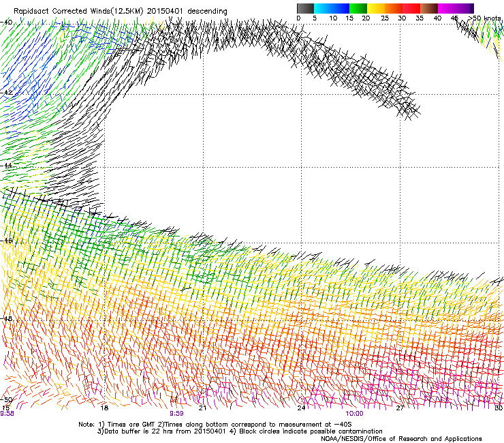
Task: Click the latitude label '-40'
Action: point(6,22)
